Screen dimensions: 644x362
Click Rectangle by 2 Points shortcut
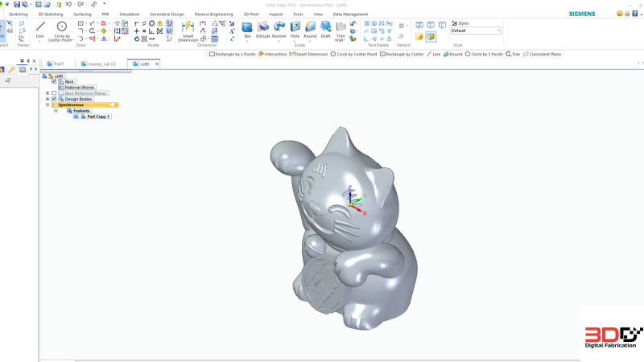tap(233, 54)
